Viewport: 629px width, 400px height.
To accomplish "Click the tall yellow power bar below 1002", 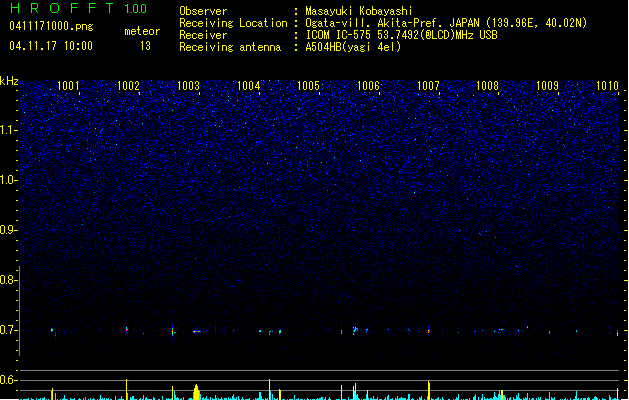I will tap(127, 389).
